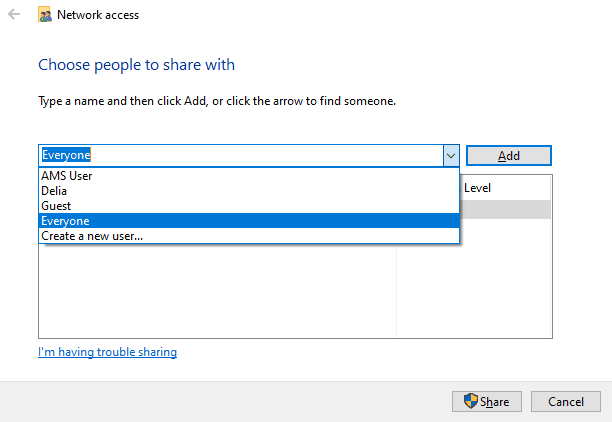Open the I'm having trouble sharing link

[x=107, y=352]
